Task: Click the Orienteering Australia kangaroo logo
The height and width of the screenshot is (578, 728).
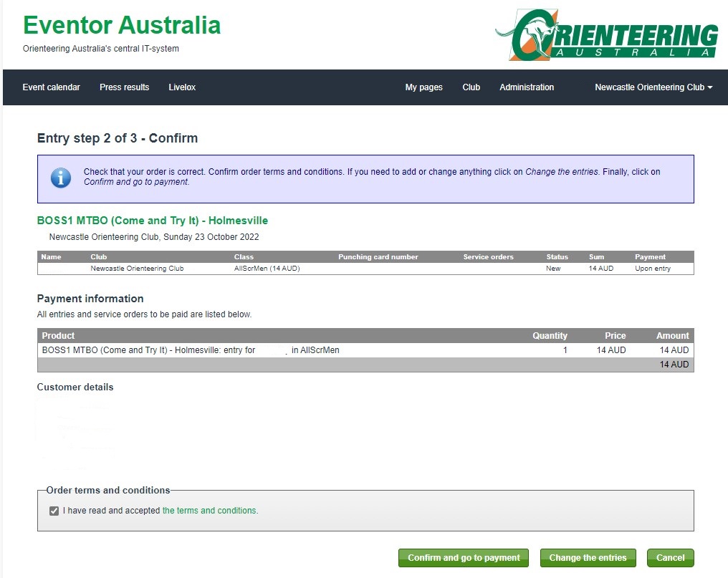Action: tap(606, 34)
